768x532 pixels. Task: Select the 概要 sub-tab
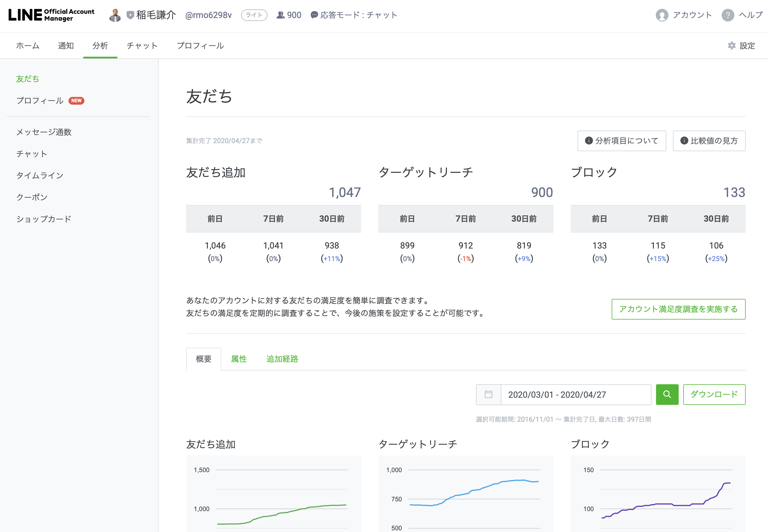point(204,359)
